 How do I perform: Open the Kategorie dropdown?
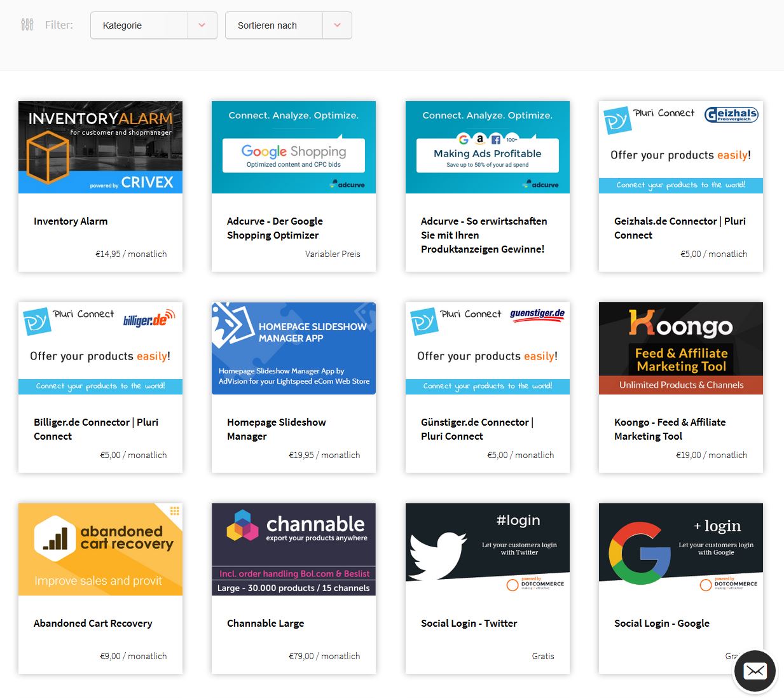point(154,25)
